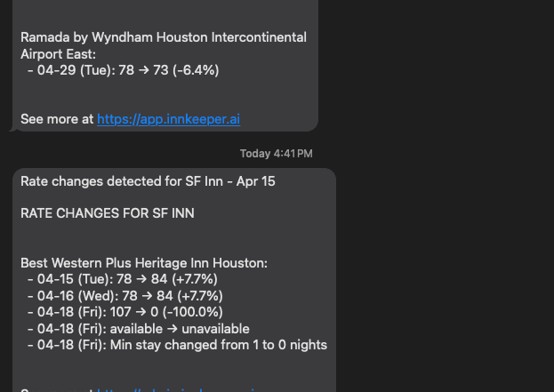554x392 pixels.
Task: Click the Today 4:41 PM timestamp
Action: coord(276,154)
